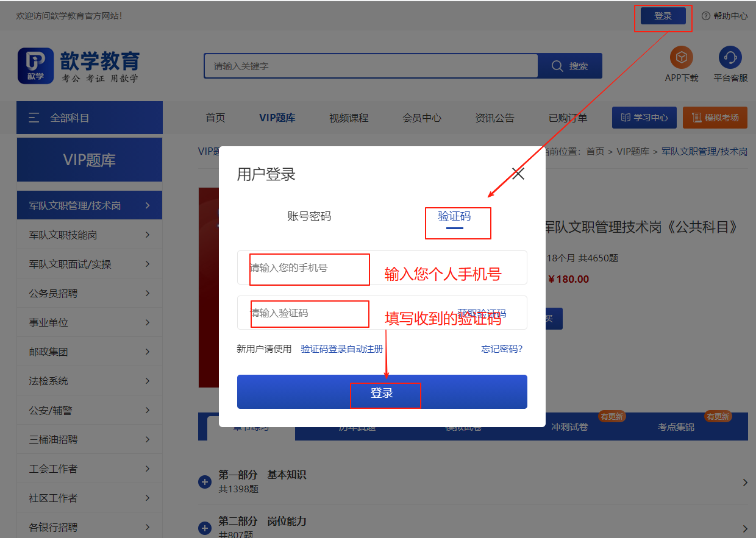Switch to 账号密码 login tab

309,216
